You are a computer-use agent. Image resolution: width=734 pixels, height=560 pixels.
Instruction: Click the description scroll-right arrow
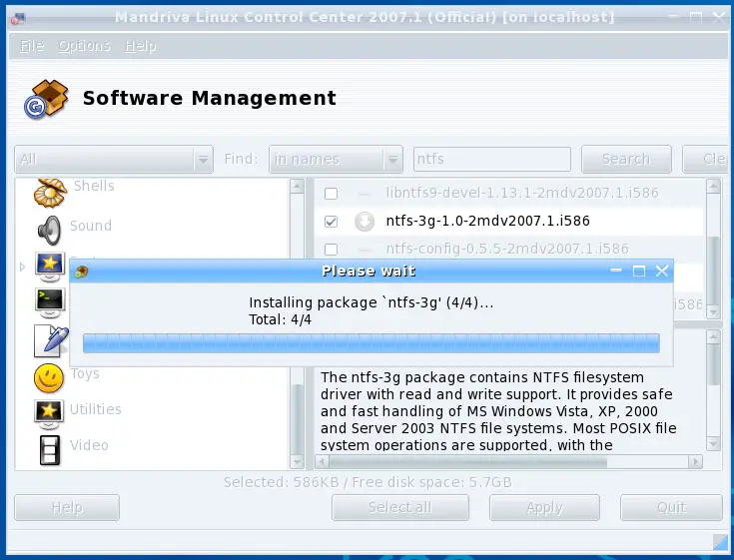[x=696, y=462]
